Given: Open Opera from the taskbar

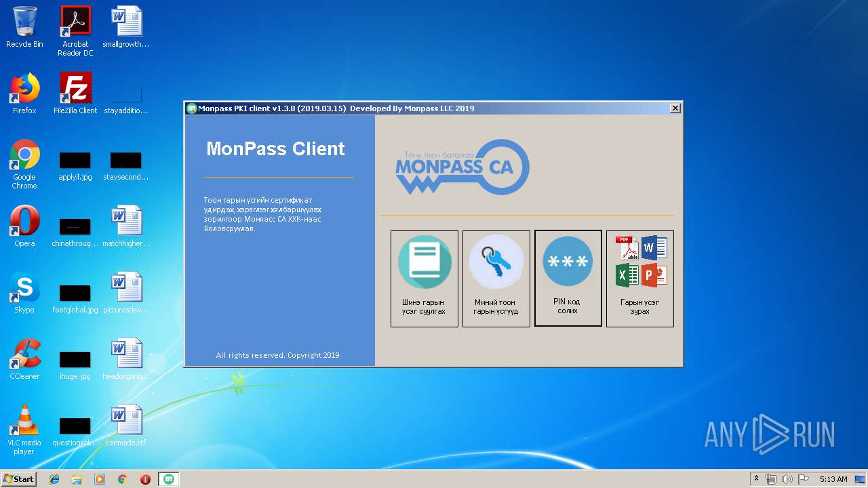Looking at the screenshot, I should point(145,479).
